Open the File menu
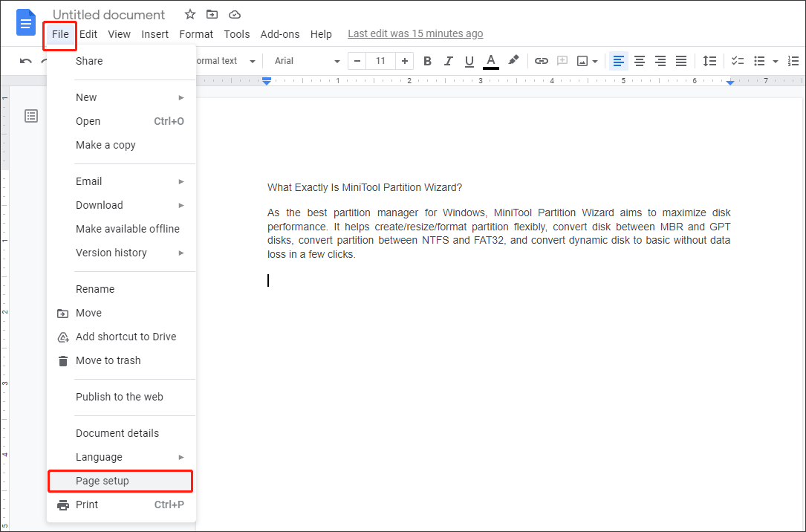The width and height of the screenshot is (806, 532). (x=60, y=34)
